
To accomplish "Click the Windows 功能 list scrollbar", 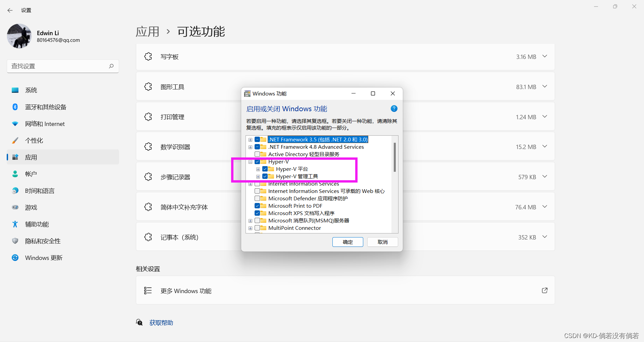I will [395, 157].
